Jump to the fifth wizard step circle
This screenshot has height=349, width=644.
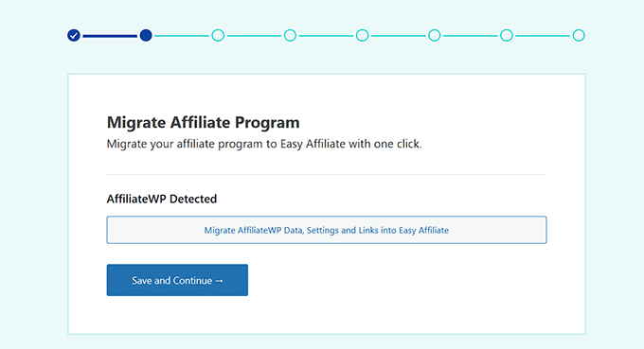click(x=362, y=36)
